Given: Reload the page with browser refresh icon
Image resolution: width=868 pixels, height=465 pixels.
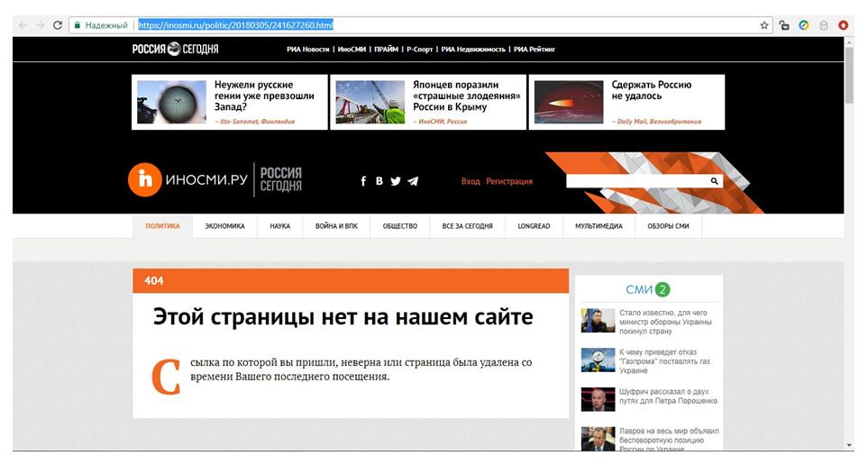Looking at the screenshot, I should pyautogui.click(x=57, y=25).
